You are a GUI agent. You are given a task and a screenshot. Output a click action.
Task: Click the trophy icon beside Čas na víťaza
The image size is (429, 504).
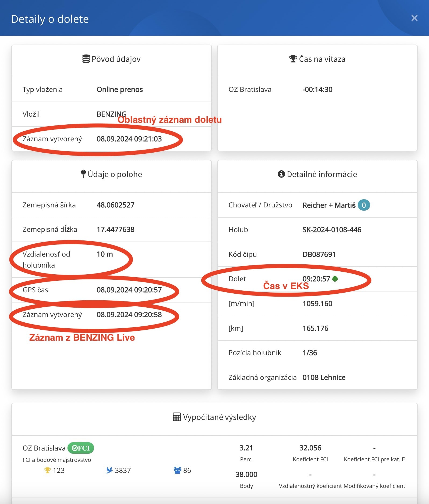point(293,59)
